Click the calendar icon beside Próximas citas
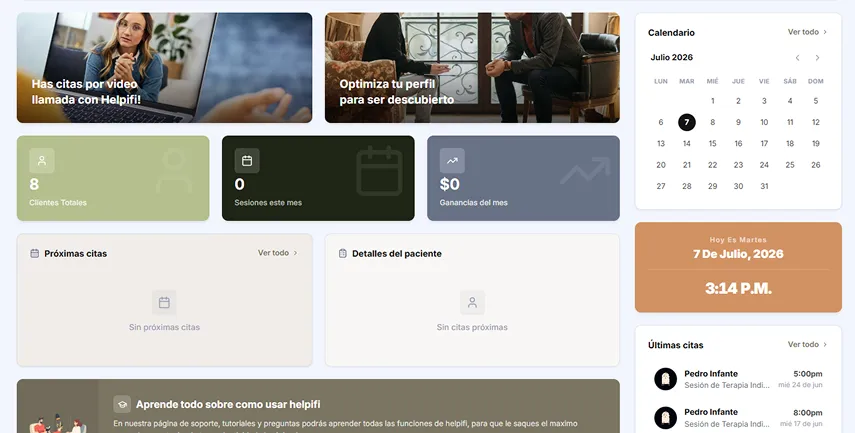855x433 pixels. point(34,254)
